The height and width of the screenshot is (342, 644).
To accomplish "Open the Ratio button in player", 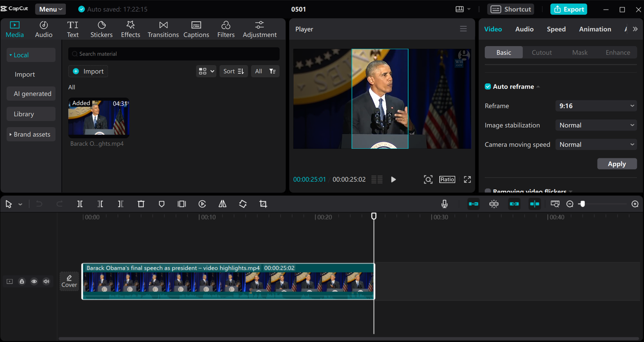I will 447,180.
